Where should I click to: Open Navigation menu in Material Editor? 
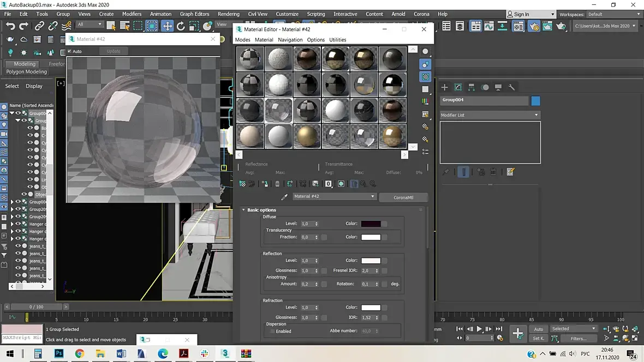(x=290, y=40)
